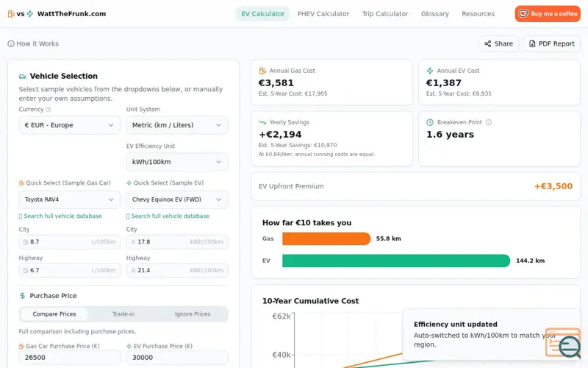The image size is (588, 368).
Task: Click the Currency help question icon
Action: point(48,110)
